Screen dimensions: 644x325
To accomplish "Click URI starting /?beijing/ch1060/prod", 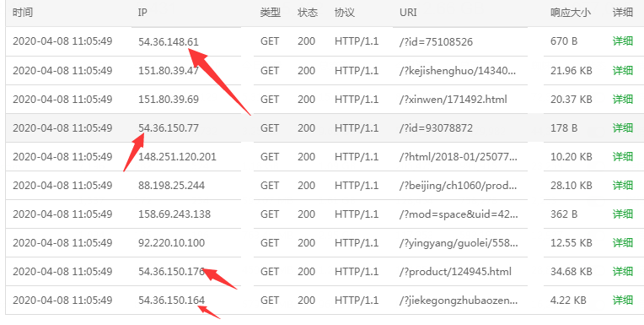I will pos(458,186).
